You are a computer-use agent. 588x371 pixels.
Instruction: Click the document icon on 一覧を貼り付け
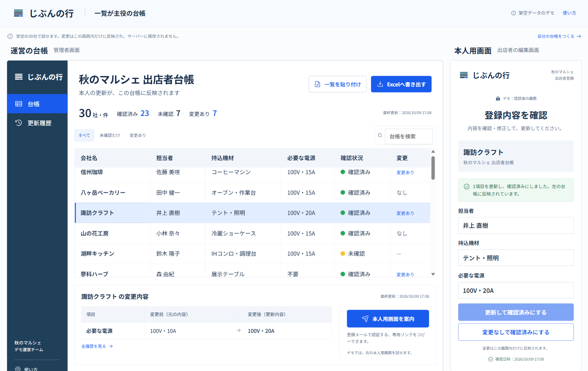(317, 84)
